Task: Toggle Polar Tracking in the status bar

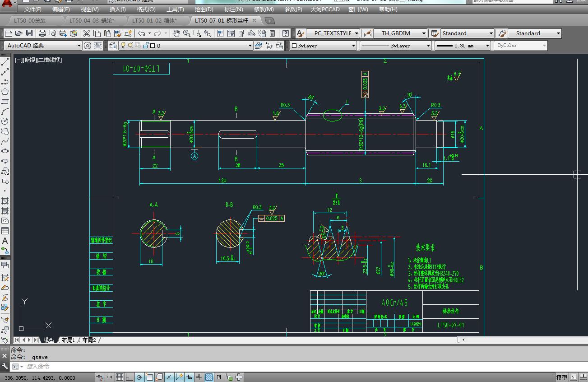Action: pyautogui.click(x=140, y=377)
